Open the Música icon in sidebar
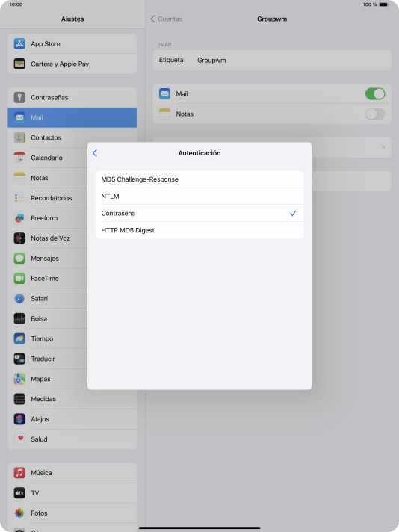This screenshot has width=399, height=532. coord(19,473)
